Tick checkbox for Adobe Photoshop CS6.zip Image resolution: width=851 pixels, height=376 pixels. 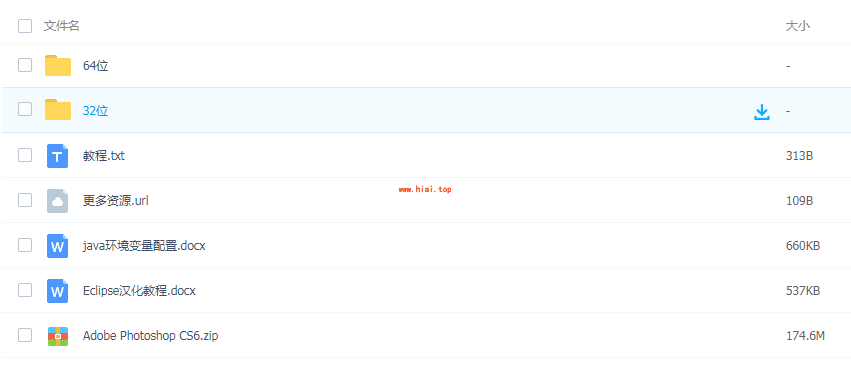(25, 335)
